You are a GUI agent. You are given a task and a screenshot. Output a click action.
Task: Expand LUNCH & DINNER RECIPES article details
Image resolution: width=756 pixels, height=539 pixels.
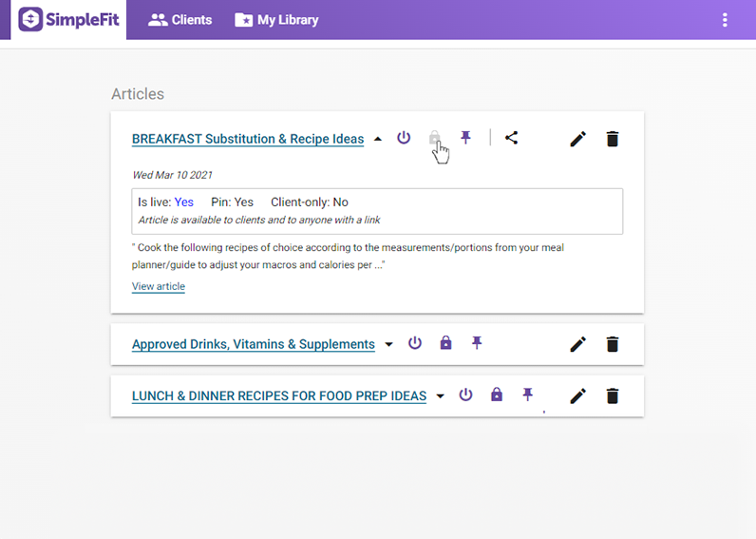point(440,395)
